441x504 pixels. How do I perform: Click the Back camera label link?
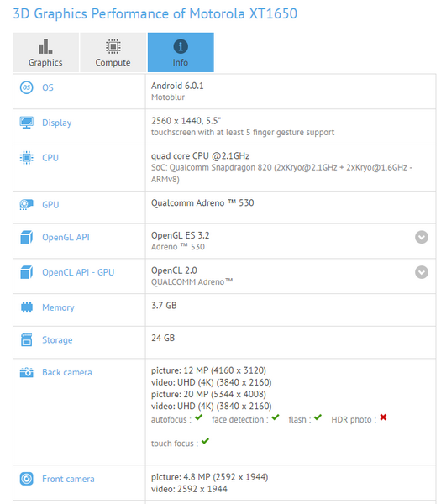67,372
